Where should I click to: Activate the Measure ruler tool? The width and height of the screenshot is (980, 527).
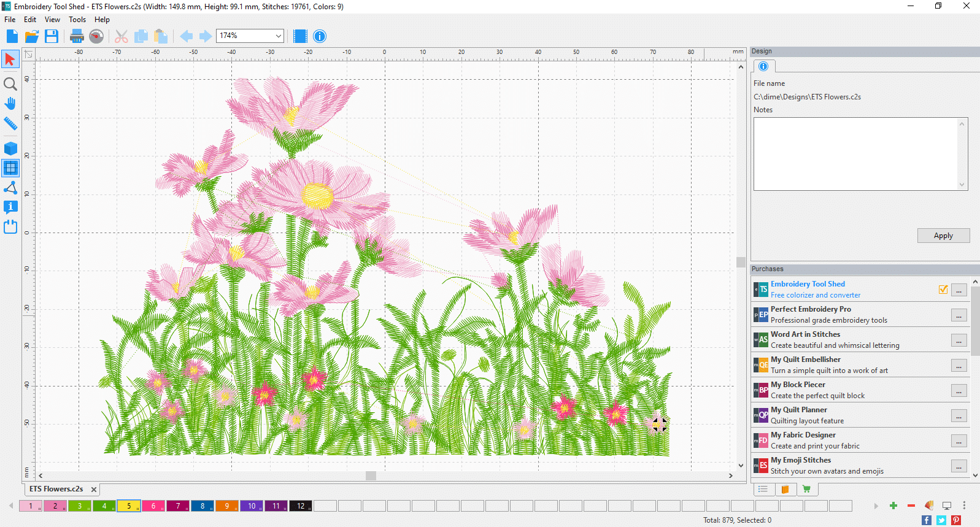10,123
